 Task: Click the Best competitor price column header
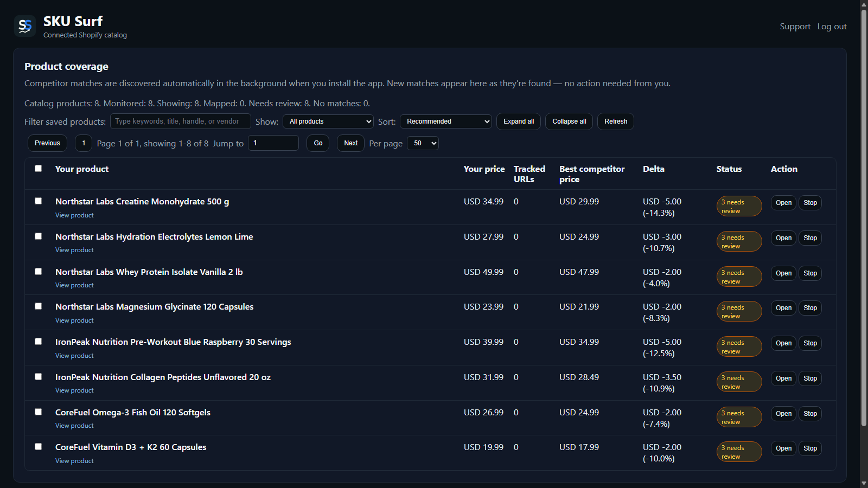coord(592,174)
